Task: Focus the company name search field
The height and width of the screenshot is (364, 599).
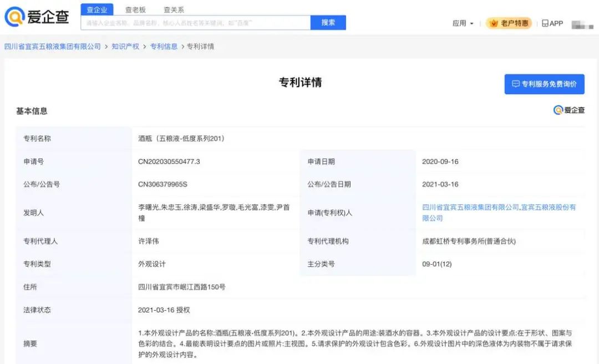Action: pos(196,23)
